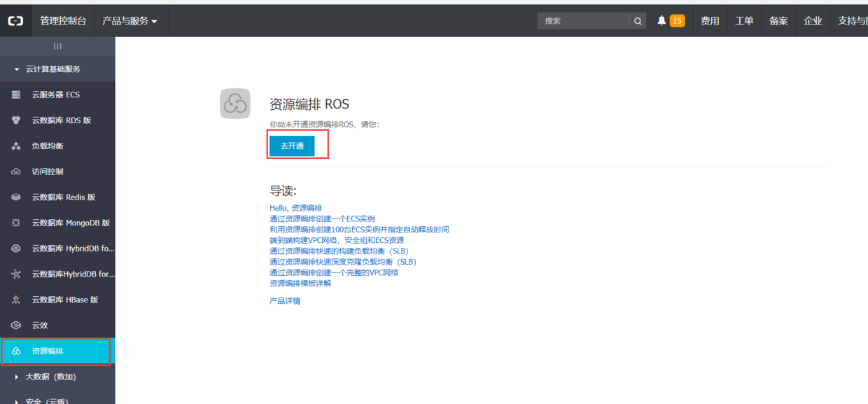
Task: Open the 企业 menu
Action: coord(813,21)
